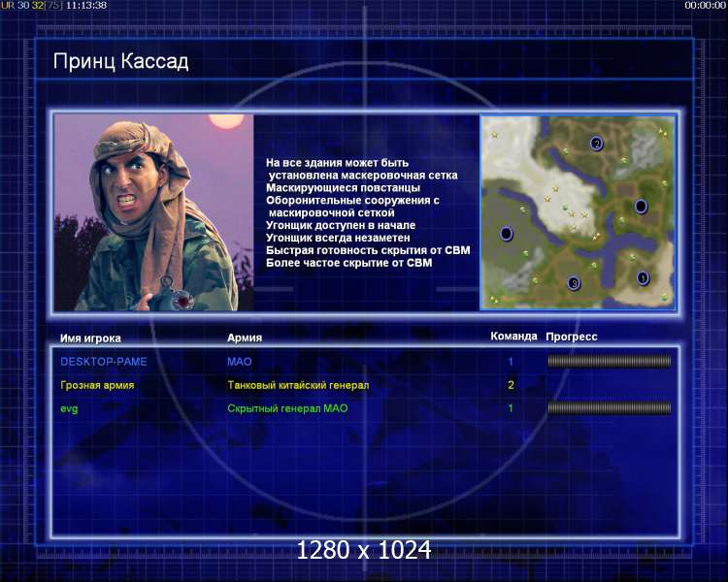This screenshot has height=582, width=728.
Task: Click text 'Быстрая готовность скрытия от СВМ'
Action: click(368, 250)
